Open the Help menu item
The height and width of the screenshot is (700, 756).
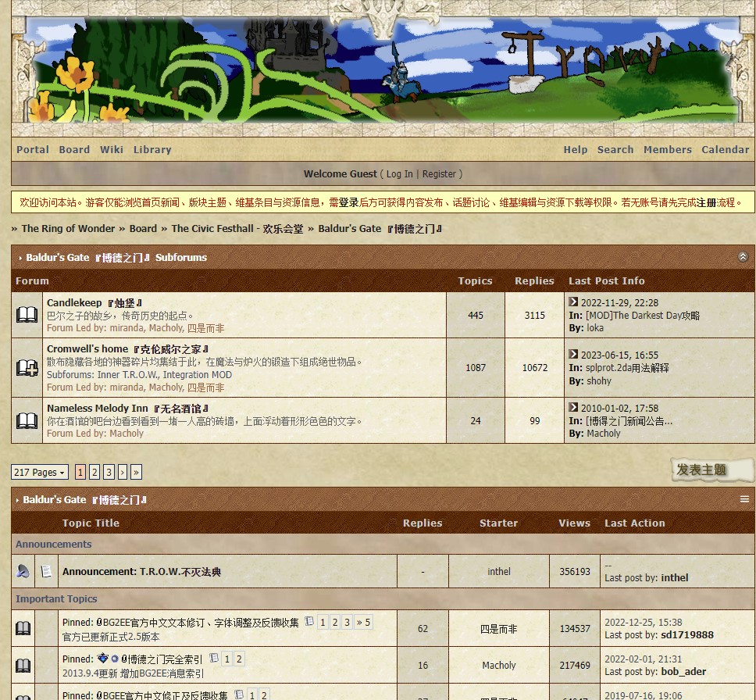click(x=576, y=149)
